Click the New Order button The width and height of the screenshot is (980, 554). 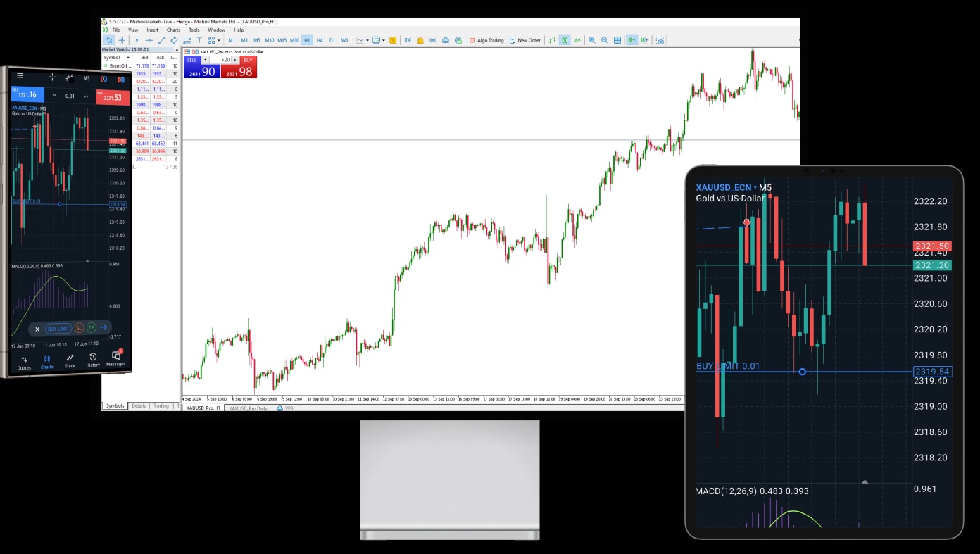pyautogui.click(x=525, y=40)
